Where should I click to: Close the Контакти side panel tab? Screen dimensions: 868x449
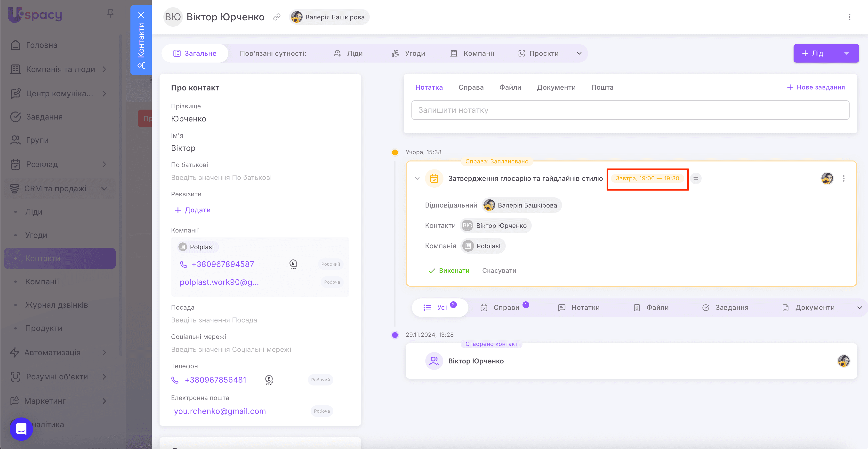[x=141, y=15]
